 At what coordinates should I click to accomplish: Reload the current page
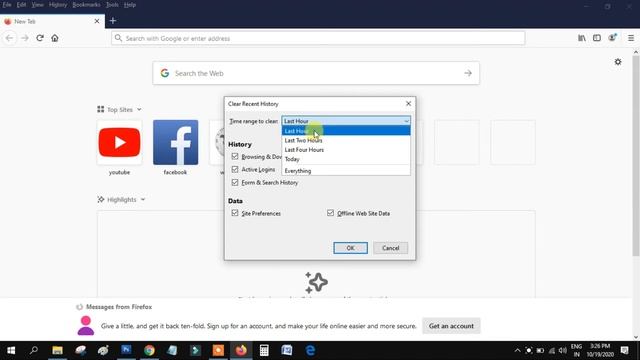click(x=40, y=38)
